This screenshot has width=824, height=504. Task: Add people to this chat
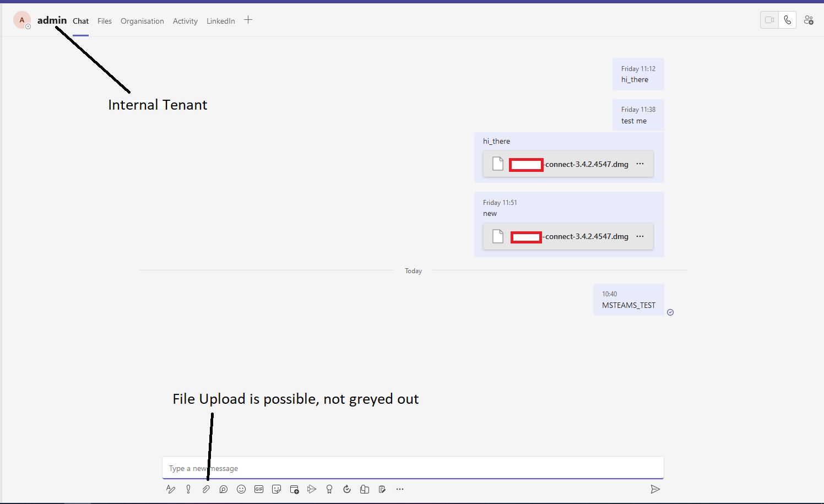point(809,20)
